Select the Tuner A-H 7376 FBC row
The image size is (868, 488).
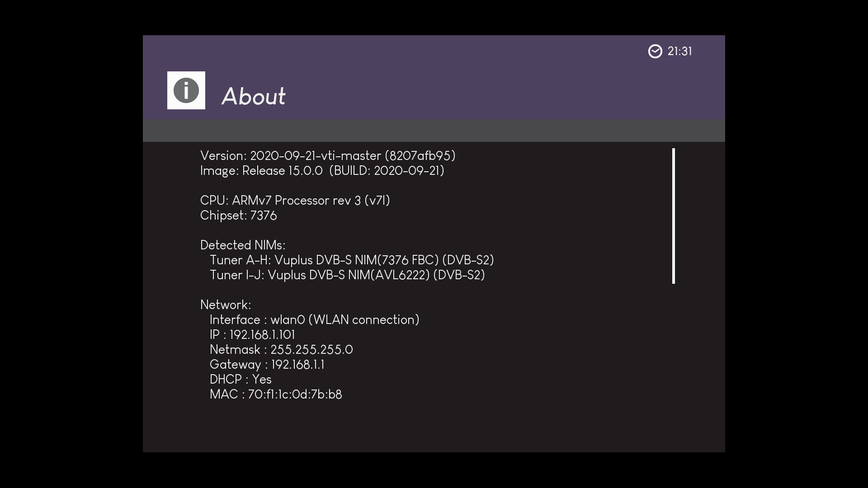(x=352, y=260)
